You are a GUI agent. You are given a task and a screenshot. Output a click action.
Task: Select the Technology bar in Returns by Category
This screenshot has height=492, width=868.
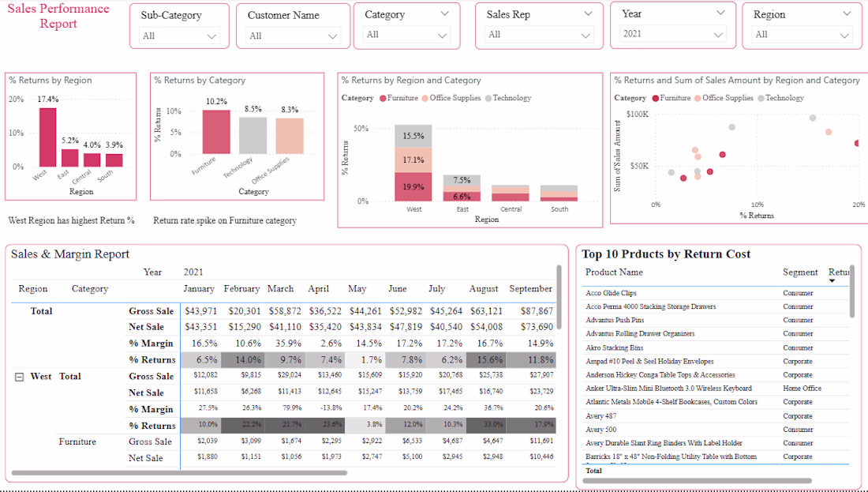point(253,136)
